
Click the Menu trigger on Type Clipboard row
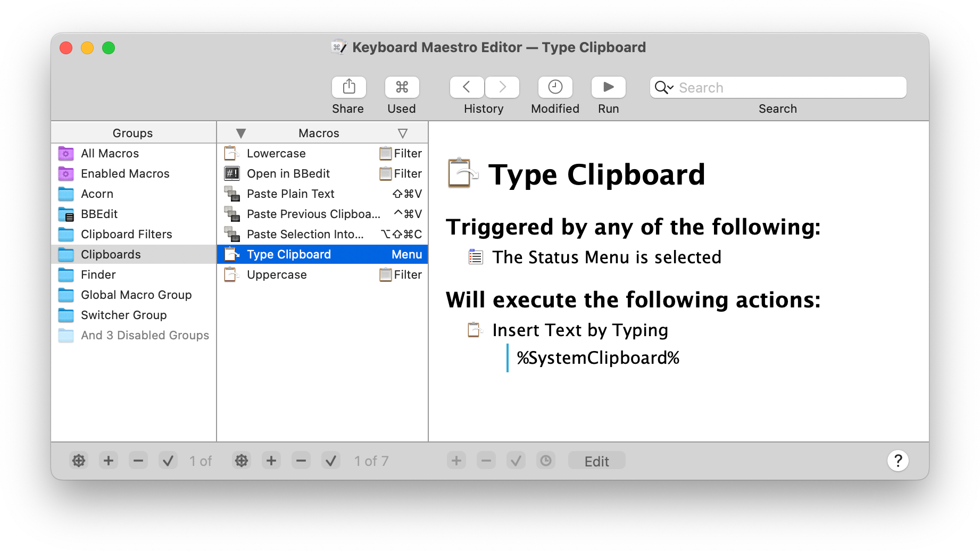point(407,254)
